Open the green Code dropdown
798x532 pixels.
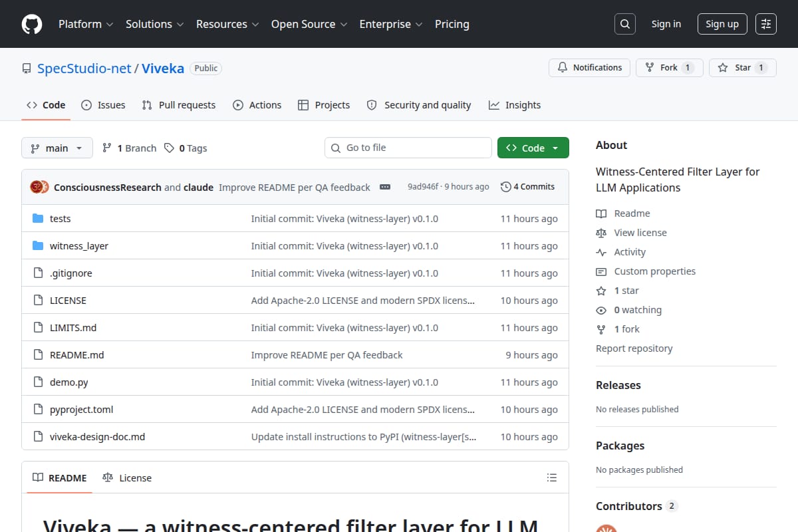coord(533,148)
